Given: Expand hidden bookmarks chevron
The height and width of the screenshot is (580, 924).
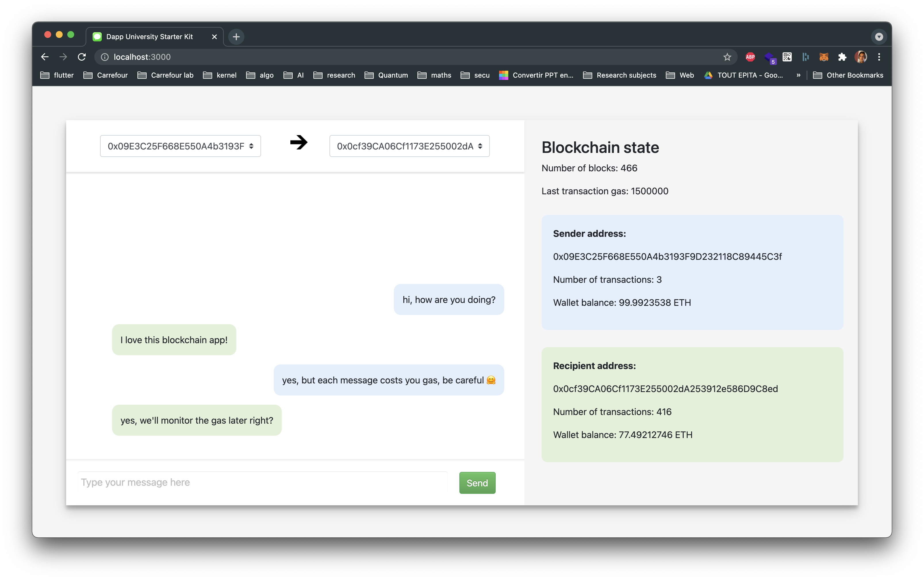Looking at the screenshot, I should tap(798, 75).
